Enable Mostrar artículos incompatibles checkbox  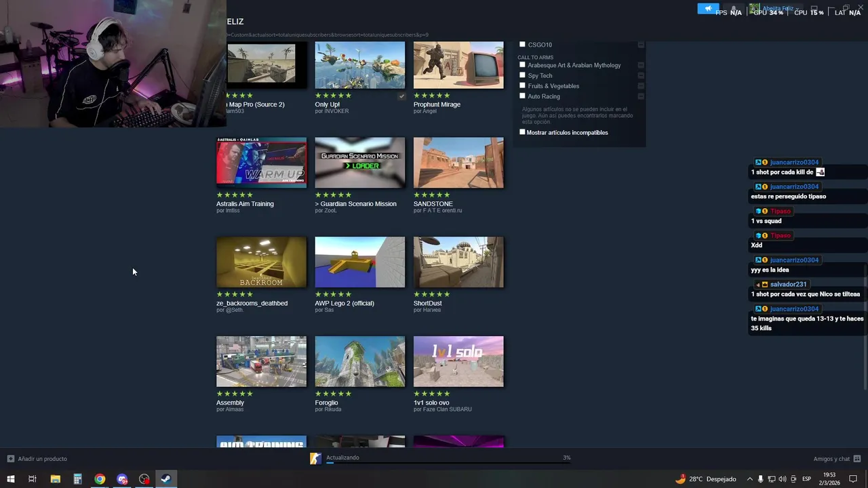coord(522,132)
